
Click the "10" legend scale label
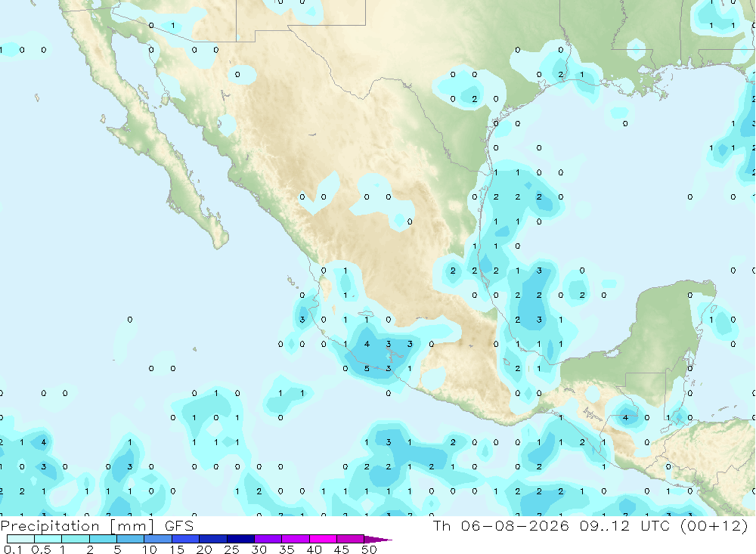tap(150, 549)
